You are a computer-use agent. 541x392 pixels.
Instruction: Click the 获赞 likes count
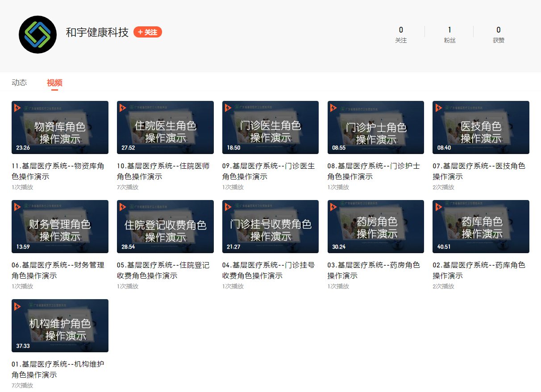498,34
